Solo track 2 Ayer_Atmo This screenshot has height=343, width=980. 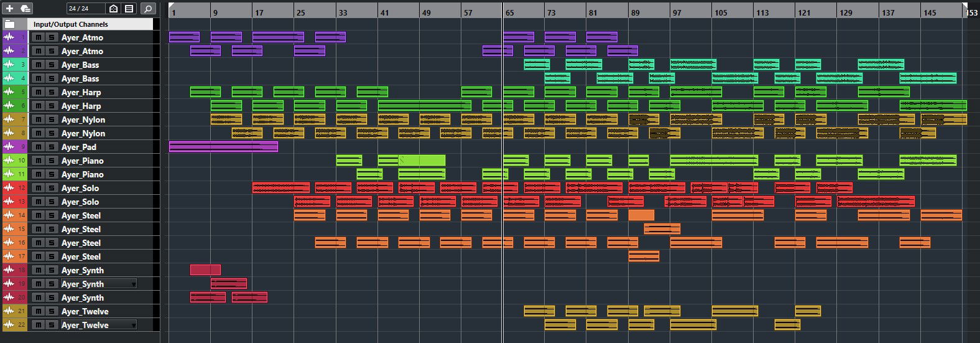point(52,51)
